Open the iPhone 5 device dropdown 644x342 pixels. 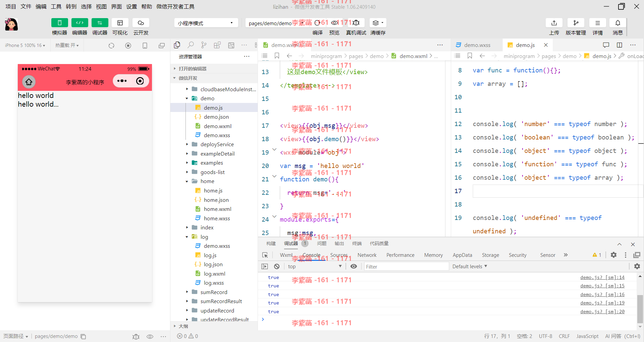coord(25,45)
